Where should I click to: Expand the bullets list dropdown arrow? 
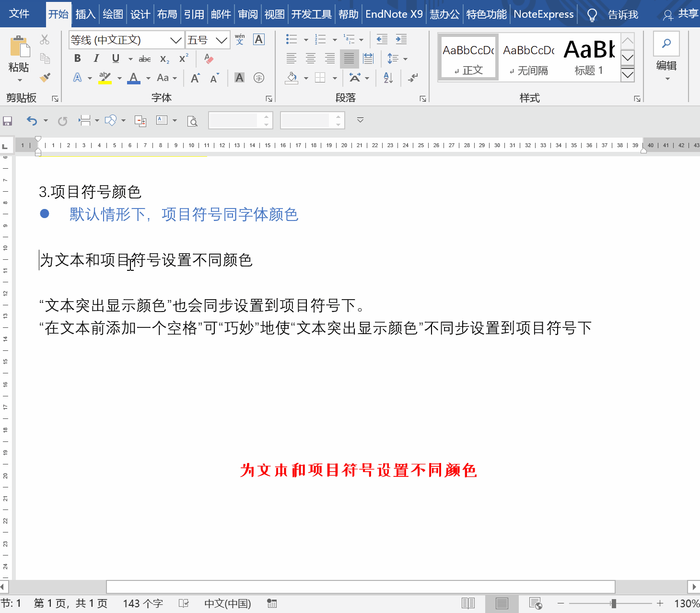coord(306,40)
